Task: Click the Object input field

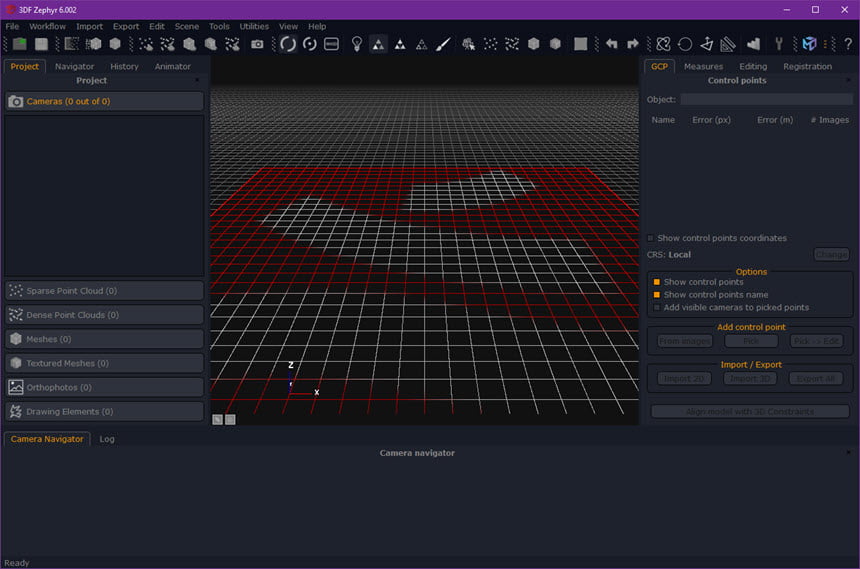Action: [766, 99]
